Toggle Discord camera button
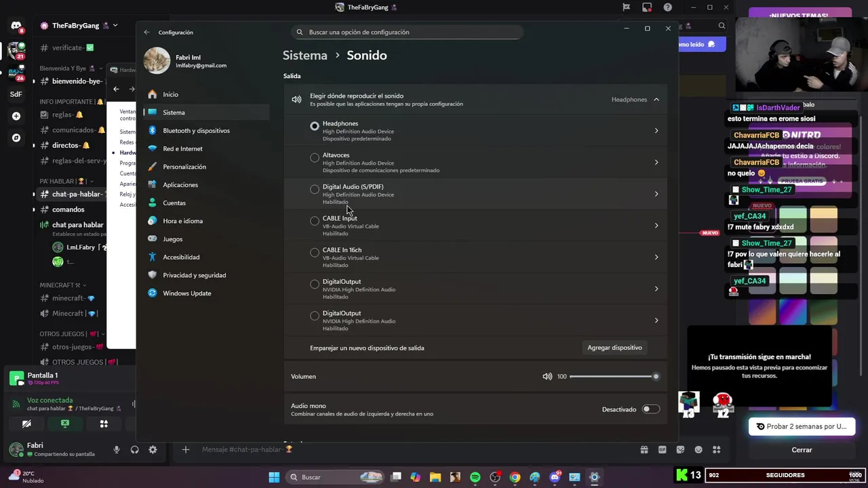The image size is (868, 488). [x=26, y=424]
